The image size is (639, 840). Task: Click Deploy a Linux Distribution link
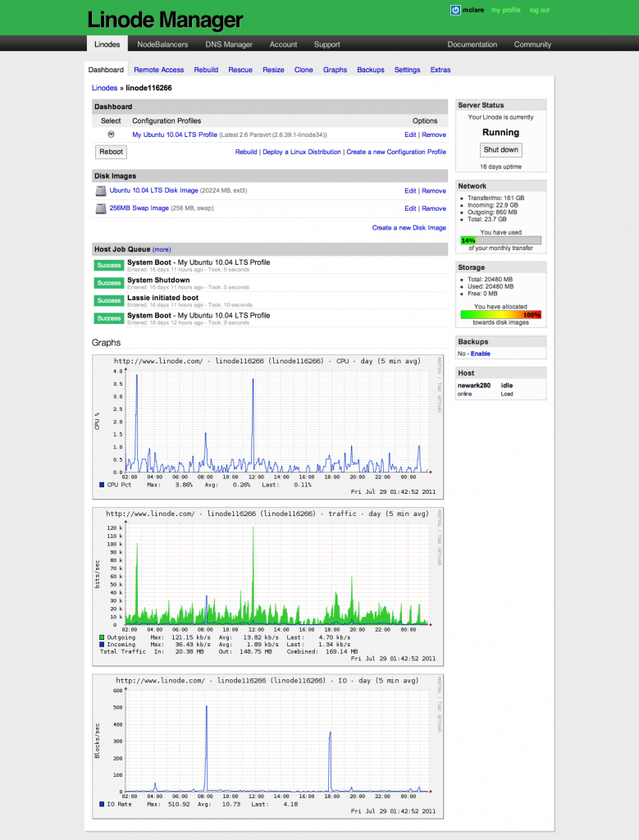[x=301, y=152]
